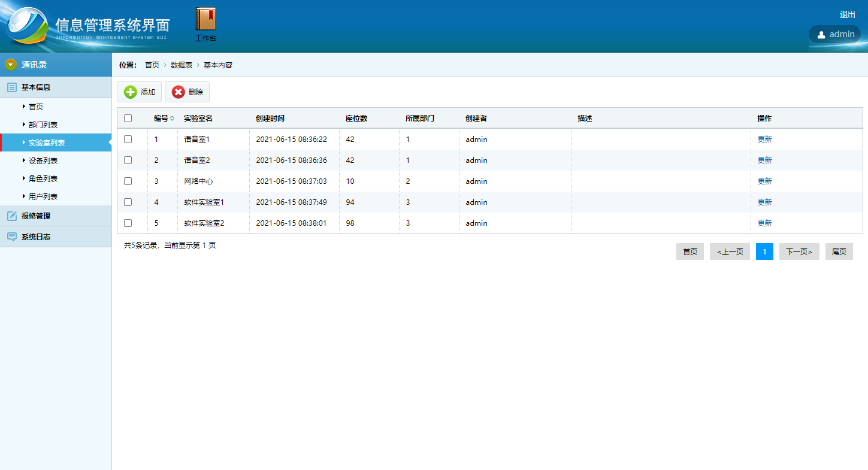Viewport: 868px width, 470px height.
Task: Select 用户列表 from sidebar menu
Action: click(x=43, y=196)
